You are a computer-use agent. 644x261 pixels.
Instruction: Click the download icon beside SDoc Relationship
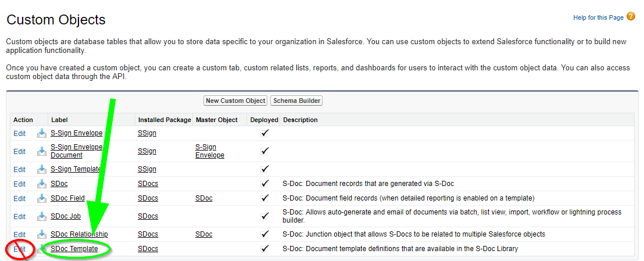(x=41, y=234)
